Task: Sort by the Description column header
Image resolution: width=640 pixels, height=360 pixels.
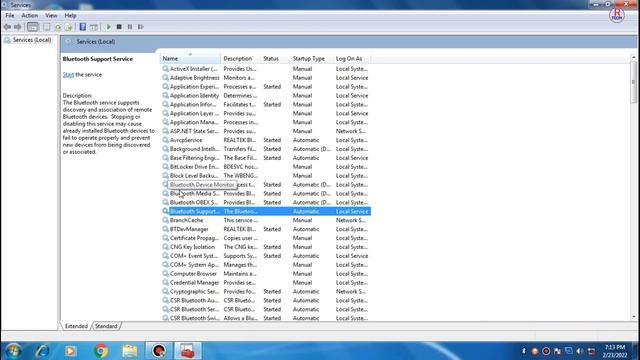Action: pyautogui.click(x=241, y=58)
